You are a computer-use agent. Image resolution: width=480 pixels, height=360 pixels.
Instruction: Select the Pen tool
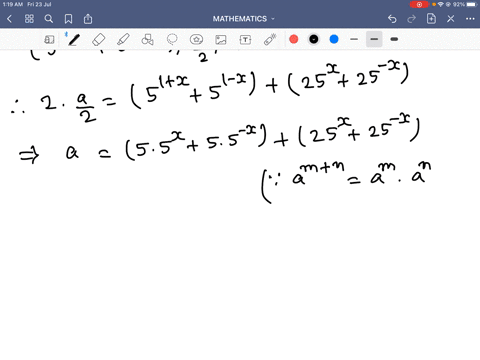(73, 40)
